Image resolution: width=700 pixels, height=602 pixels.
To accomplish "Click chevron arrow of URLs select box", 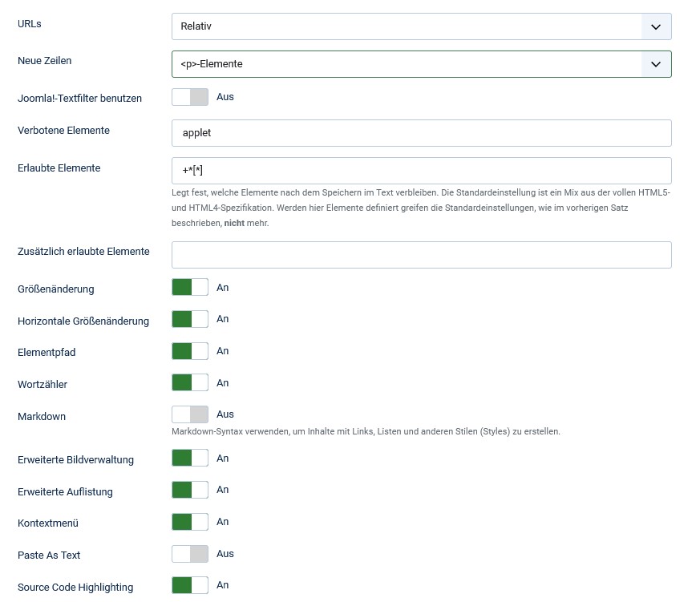I will click(656, 26).
